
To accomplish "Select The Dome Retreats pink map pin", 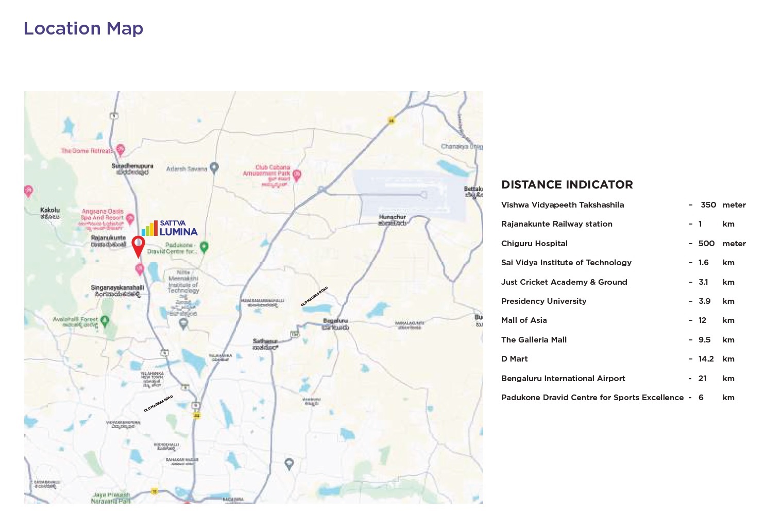I will click(120, 150).
